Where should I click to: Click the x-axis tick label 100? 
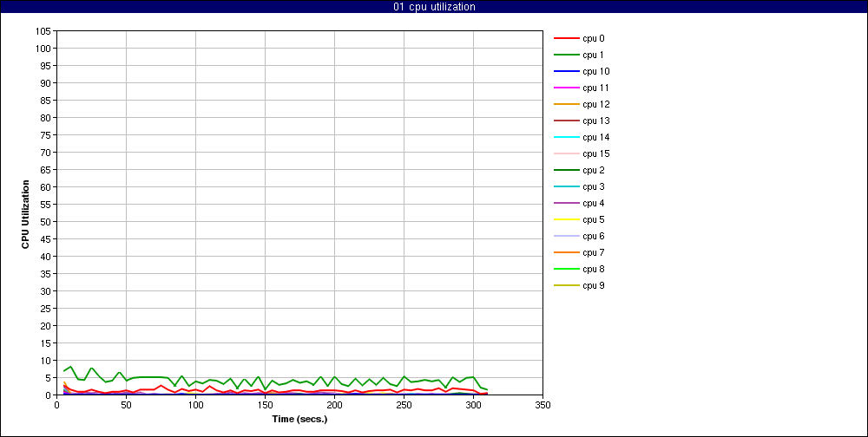(x=195, y=405)
